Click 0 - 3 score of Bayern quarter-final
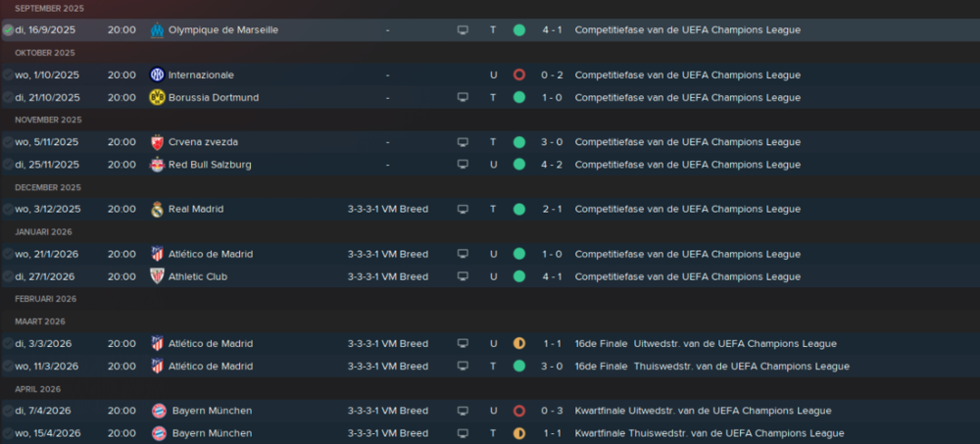 click(552, 411)
